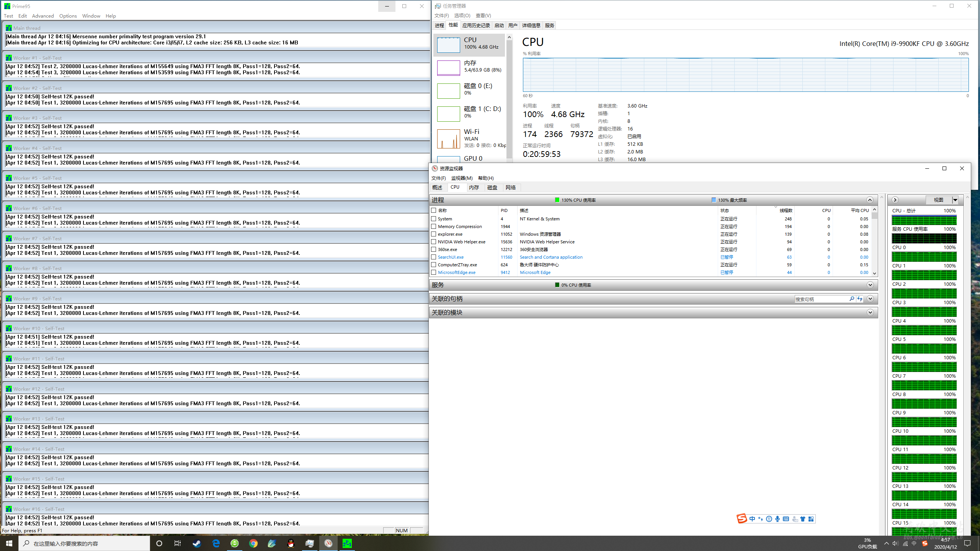Tick the select-all header checkbox
This screenshot has height=551, width=980.
click(434, 210)
